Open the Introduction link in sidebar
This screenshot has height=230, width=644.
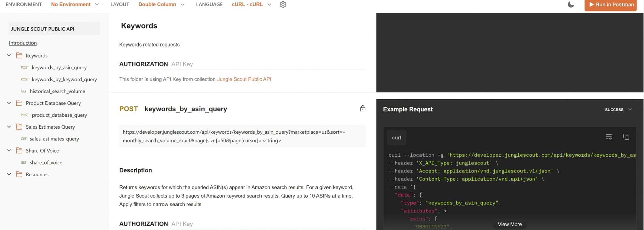(x=23, y=43)
